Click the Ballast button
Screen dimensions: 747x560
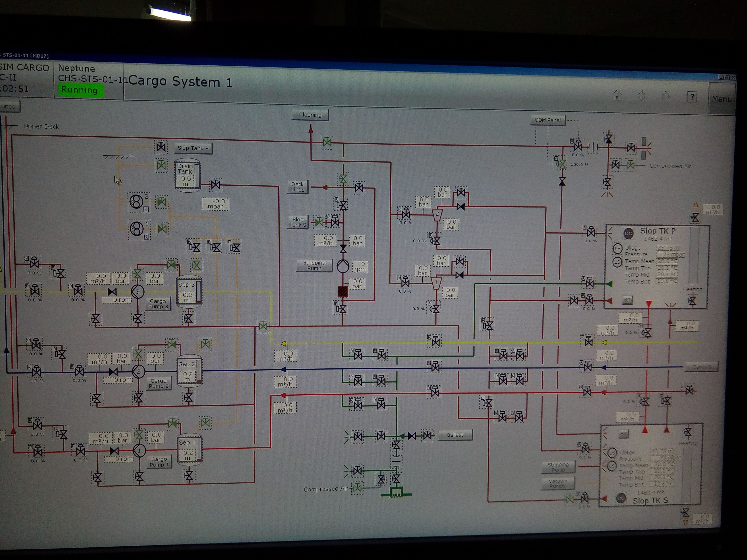[x=455, y=435]
